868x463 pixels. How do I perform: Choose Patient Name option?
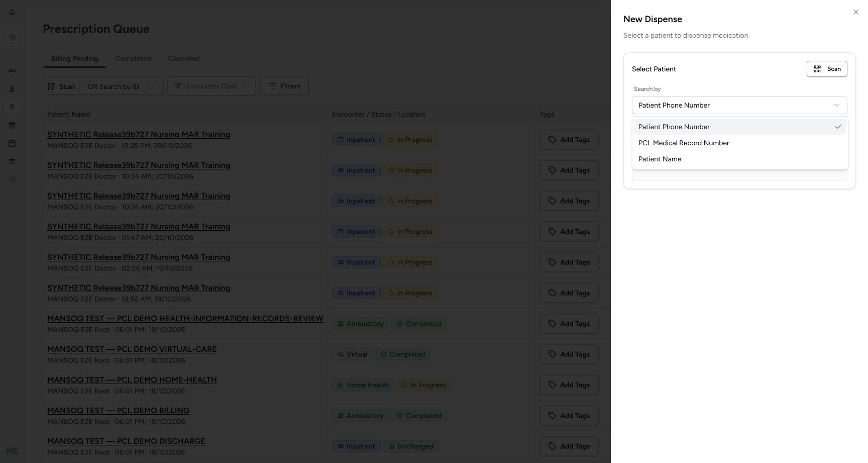(x=739, y=159)
